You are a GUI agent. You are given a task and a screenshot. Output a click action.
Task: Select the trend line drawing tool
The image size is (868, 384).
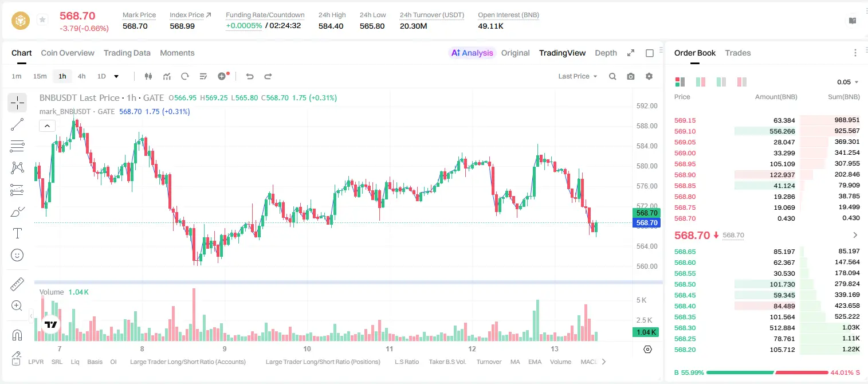tap(17, 124)
